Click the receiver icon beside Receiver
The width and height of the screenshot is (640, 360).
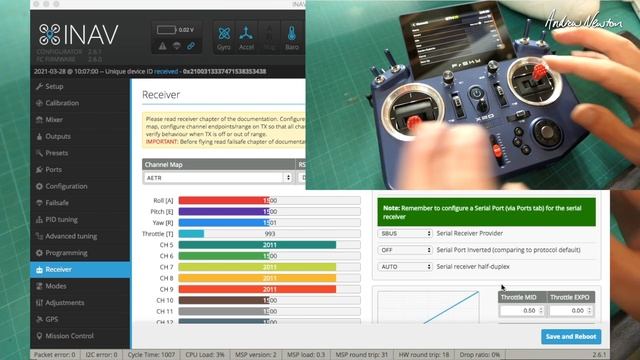click(39, 270)
